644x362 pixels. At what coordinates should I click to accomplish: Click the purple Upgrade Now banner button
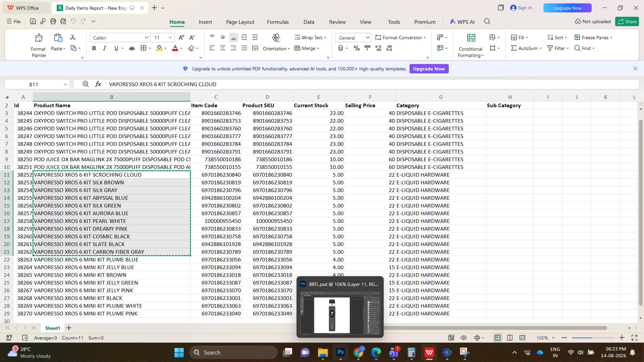[x=429, y=69]
